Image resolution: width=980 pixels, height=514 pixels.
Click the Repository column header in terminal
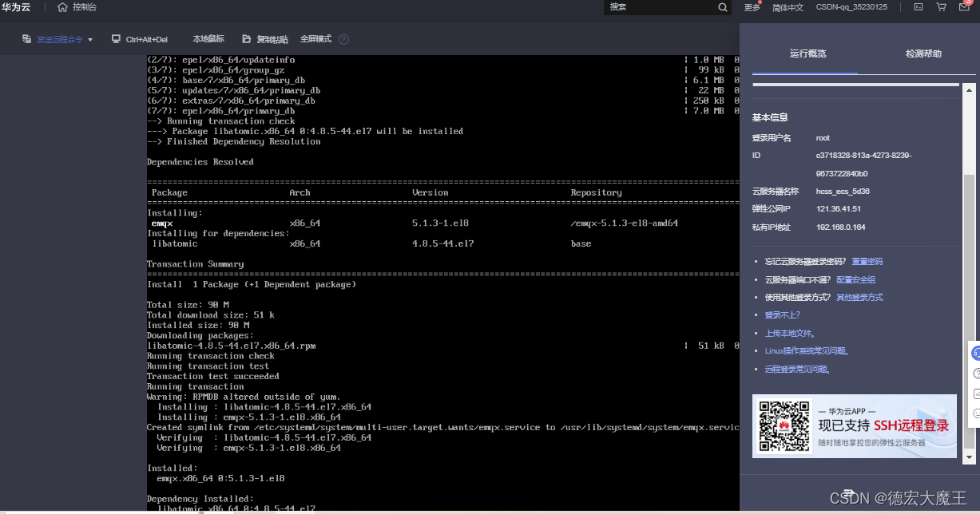[x=596, y=192]
